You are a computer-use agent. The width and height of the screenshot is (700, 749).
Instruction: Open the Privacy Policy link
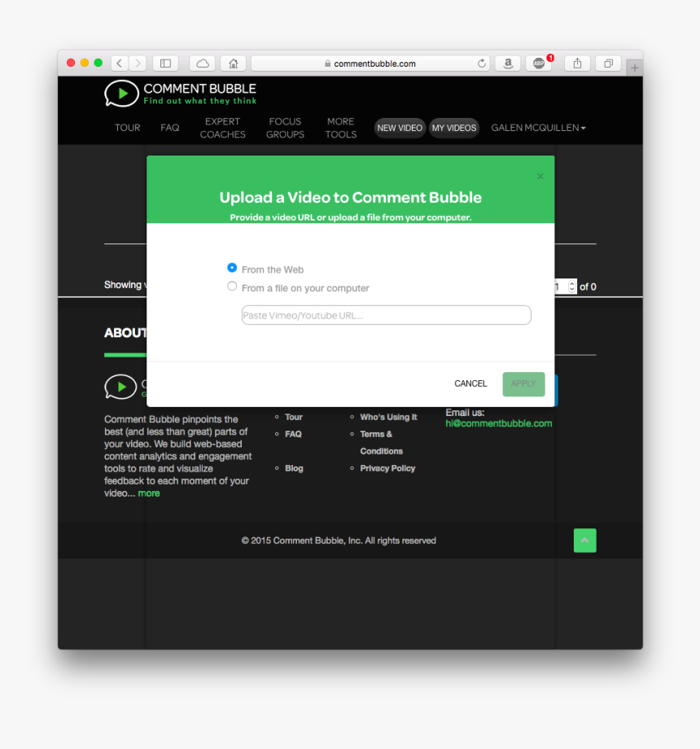(387, 468)
